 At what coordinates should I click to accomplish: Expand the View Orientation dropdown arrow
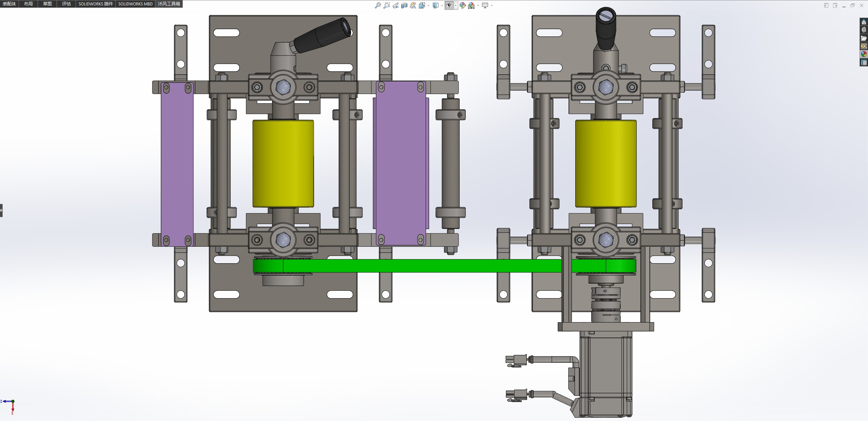click(x=428, y=5)
